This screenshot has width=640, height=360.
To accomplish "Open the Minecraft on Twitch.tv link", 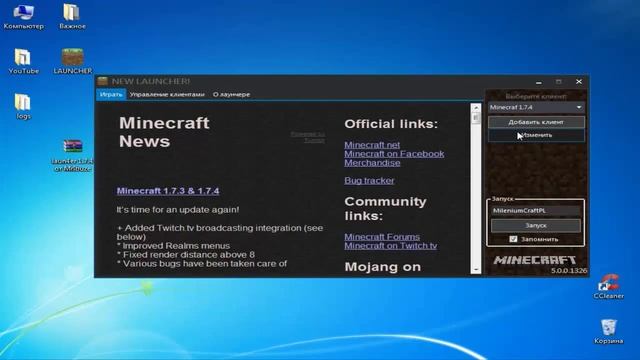I will [390, 246].
